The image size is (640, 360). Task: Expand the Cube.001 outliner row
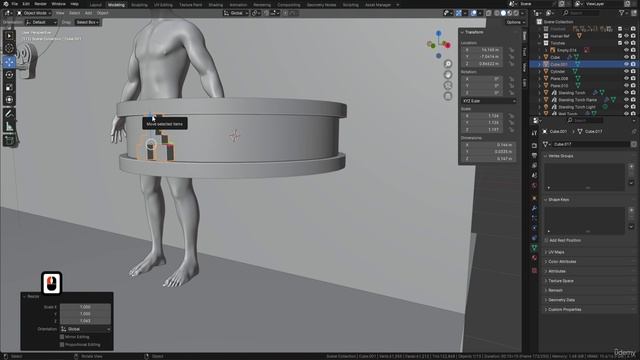(x=540, y=64)
